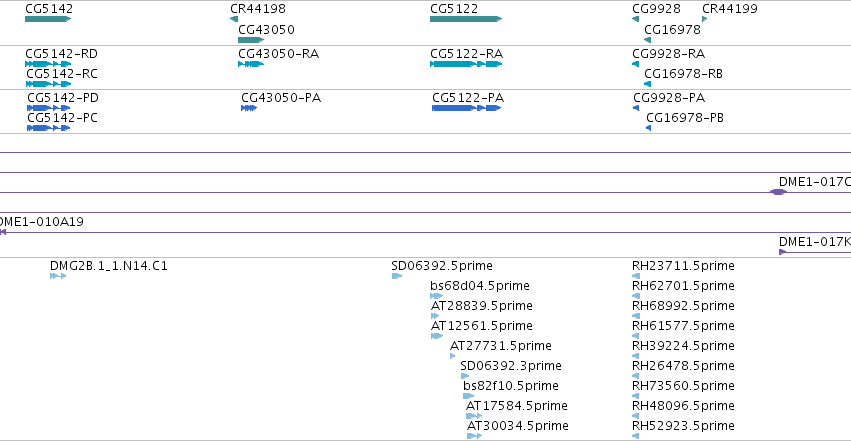Image resolution: width=851 pixels, height=441 pixels.
Task: Select the CG43050 gene bar
Action: point(251,40)
